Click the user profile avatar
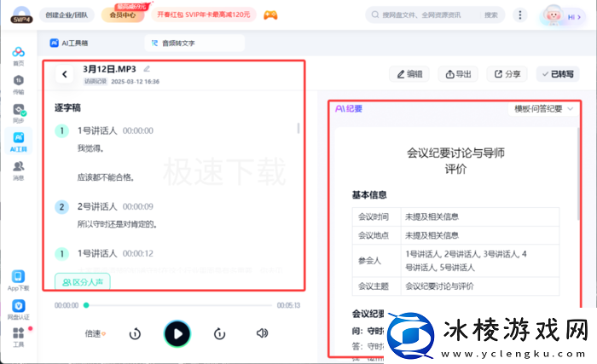 click(553, 15)
